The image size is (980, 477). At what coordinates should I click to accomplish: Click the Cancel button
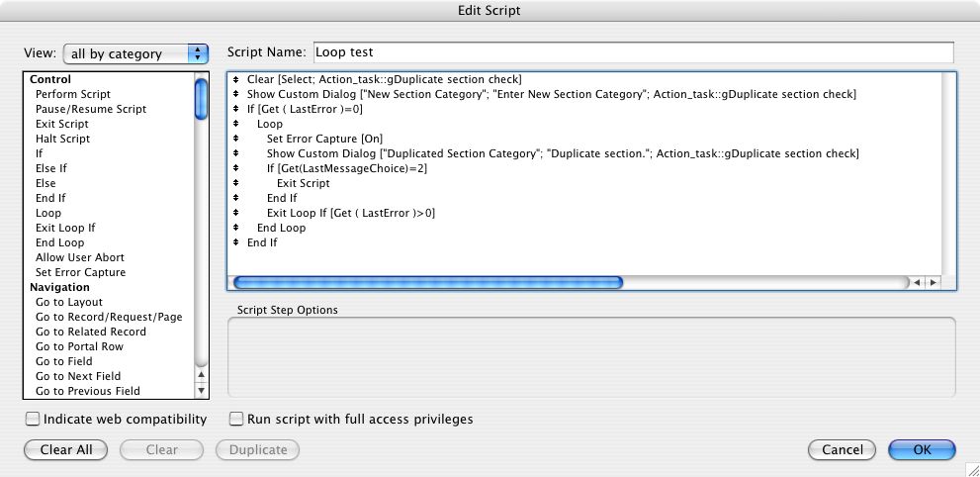point(842,449)
